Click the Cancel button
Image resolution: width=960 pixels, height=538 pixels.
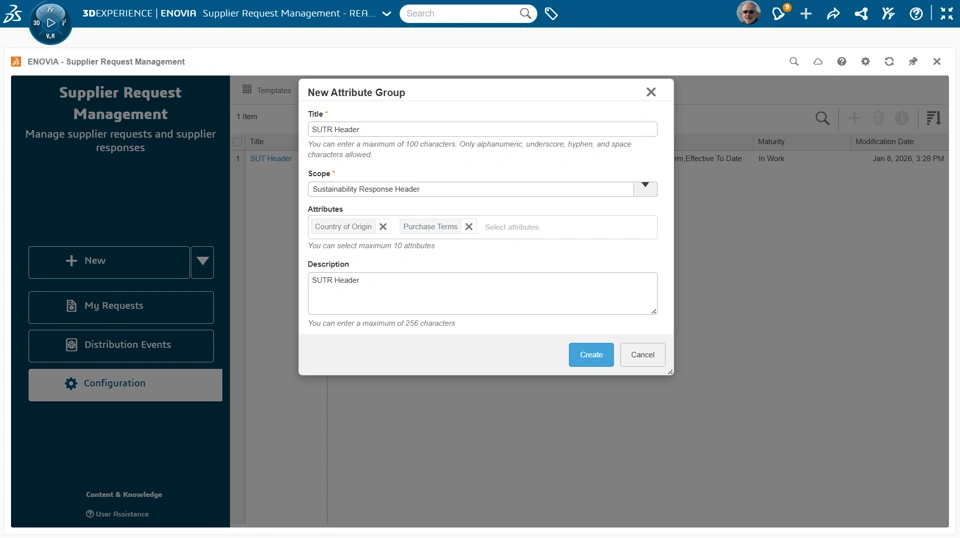pyautogui.click(x=642, y=354)
